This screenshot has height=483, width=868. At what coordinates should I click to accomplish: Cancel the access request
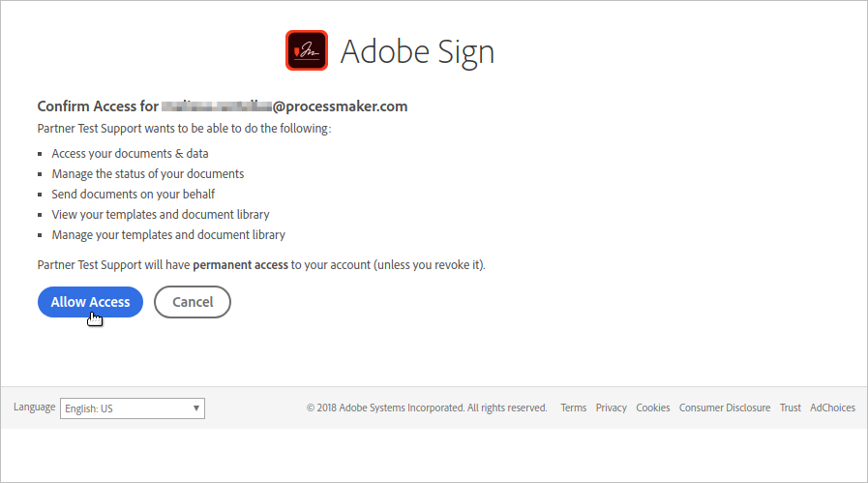click(x=193, y=302)
